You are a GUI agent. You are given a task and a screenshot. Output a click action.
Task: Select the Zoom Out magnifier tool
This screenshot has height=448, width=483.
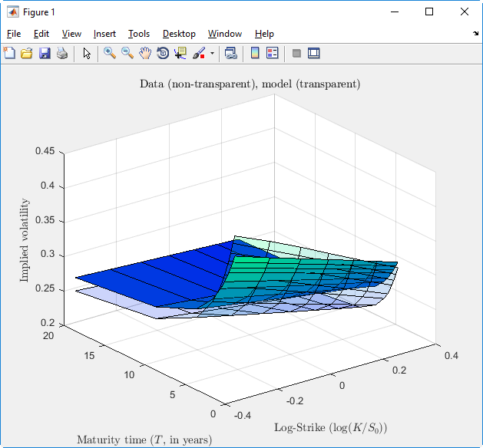127,53
